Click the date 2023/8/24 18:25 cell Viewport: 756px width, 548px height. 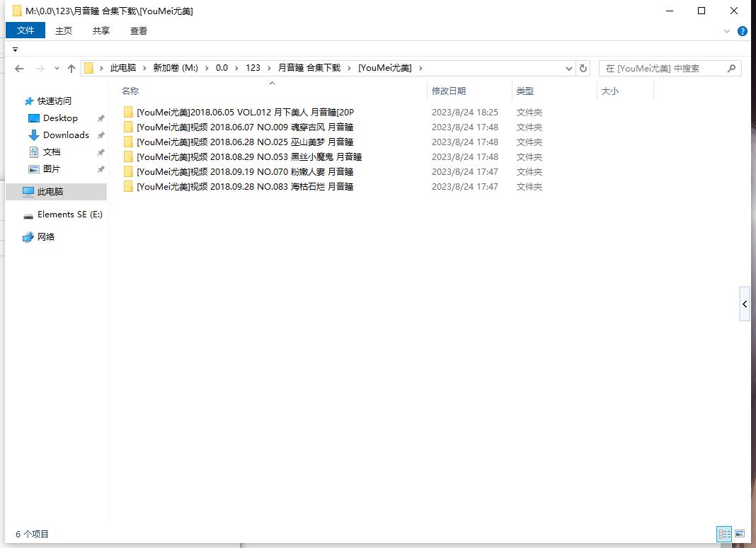[x=465, y=113]
